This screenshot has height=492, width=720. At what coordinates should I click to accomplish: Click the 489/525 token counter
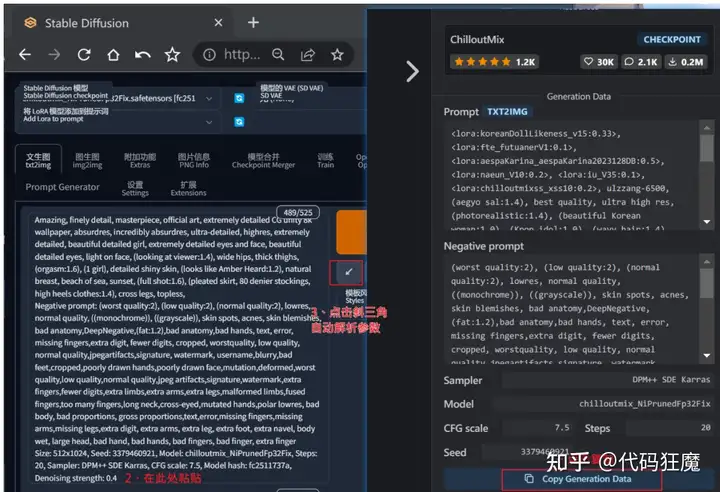pos(298,212)
